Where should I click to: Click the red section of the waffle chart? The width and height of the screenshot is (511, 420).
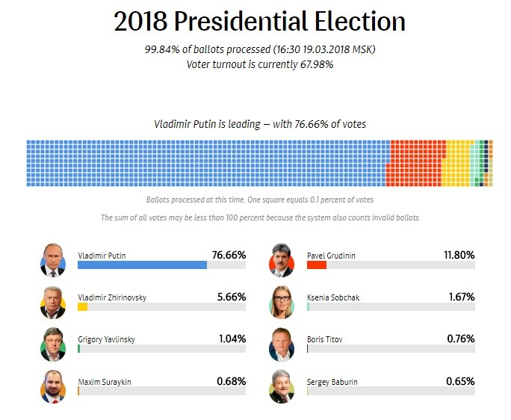point(415,161)
